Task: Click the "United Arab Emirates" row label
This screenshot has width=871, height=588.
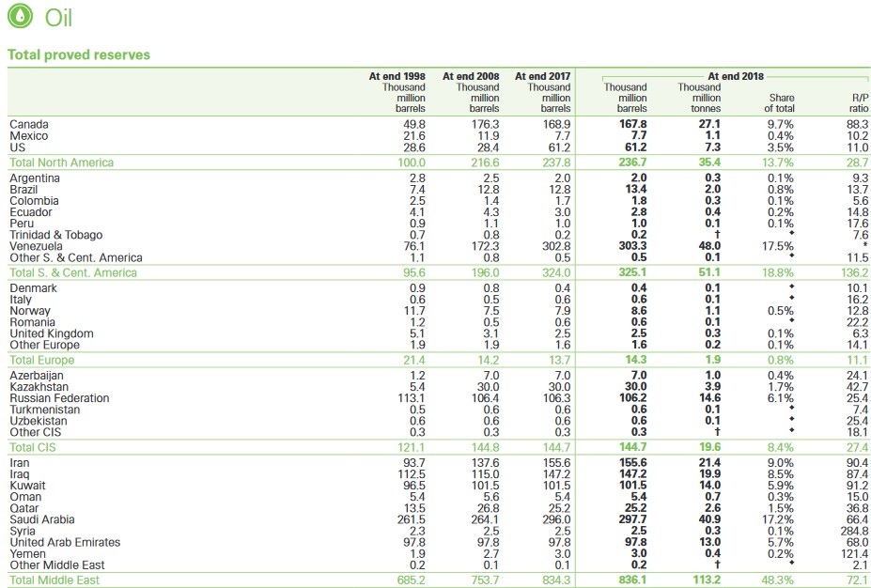Action: [x=65, y=542]
